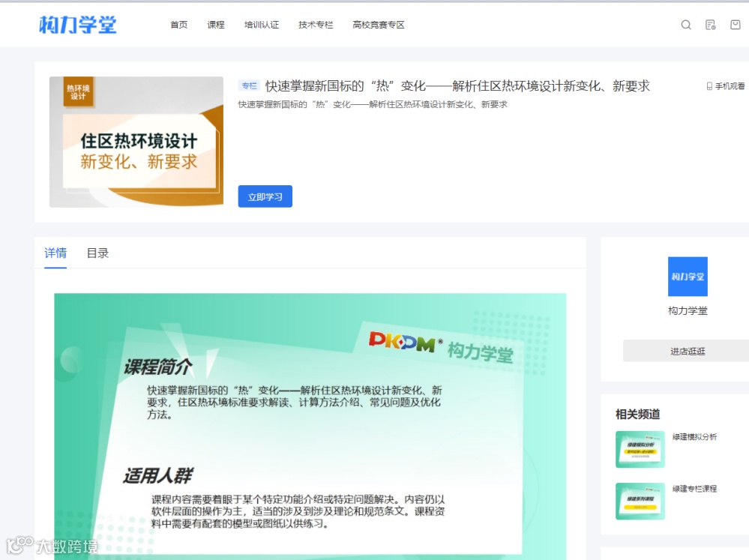
Task: Click the blue 构力学堂 shop avatar
Action: 688,277
